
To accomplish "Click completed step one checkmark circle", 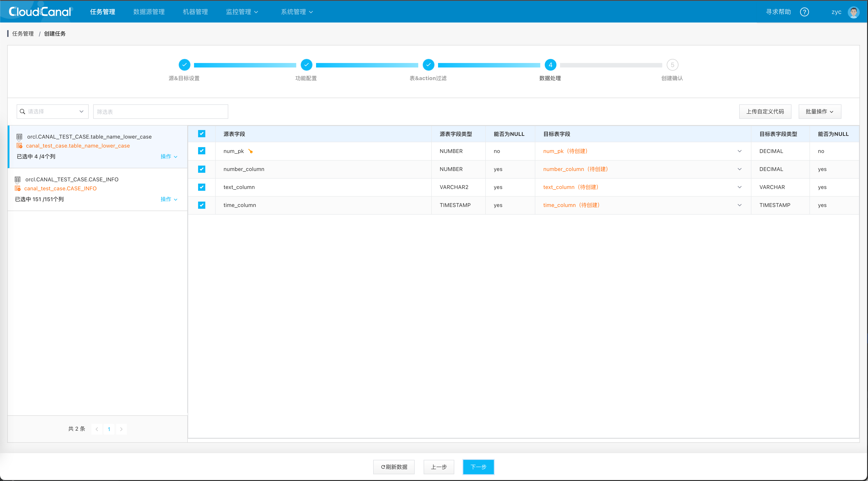I will coord(184,65).
